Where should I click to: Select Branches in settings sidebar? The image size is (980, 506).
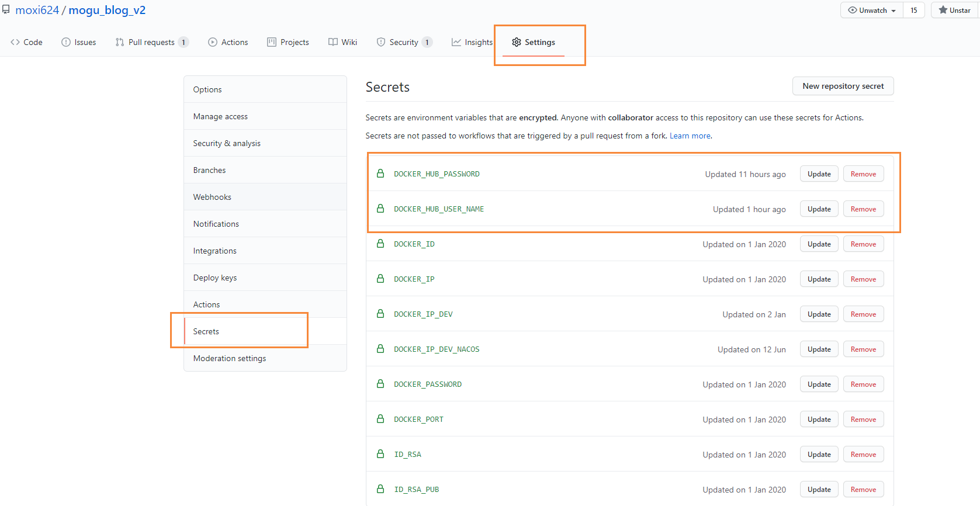(265, 170)
